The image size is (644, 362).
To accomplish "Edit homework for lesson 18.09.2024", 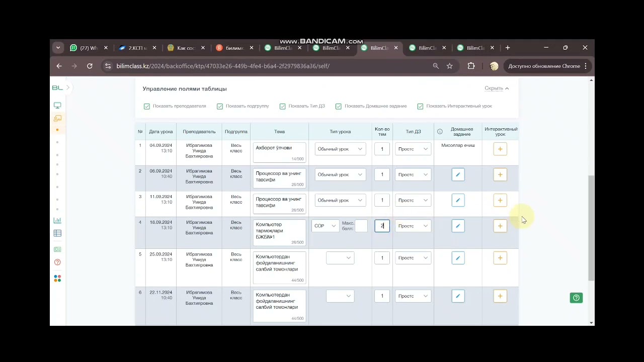I will [x=458, y=226].
